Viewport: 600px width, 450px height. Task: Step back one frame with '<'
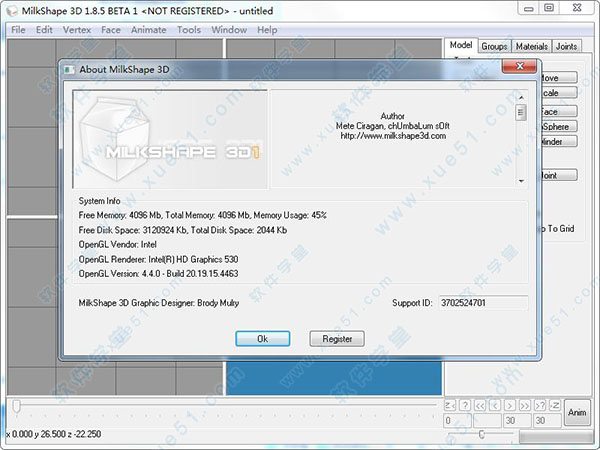coord(495,405)
